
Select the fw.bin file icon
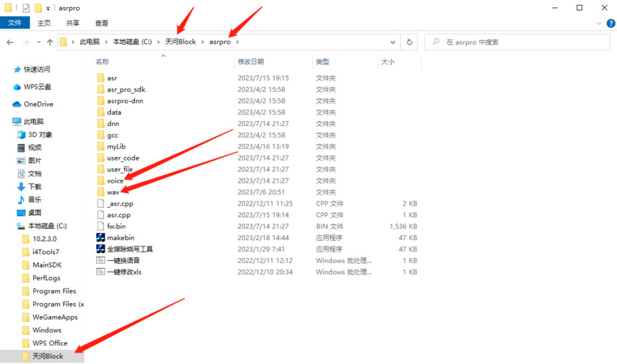100,226
